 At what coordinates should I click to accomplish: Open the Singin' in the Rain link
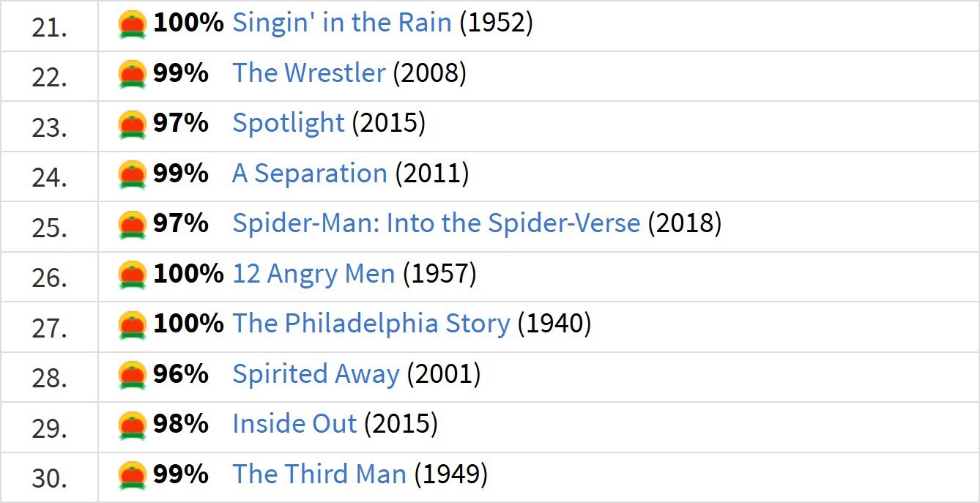(x=342, y=23)
